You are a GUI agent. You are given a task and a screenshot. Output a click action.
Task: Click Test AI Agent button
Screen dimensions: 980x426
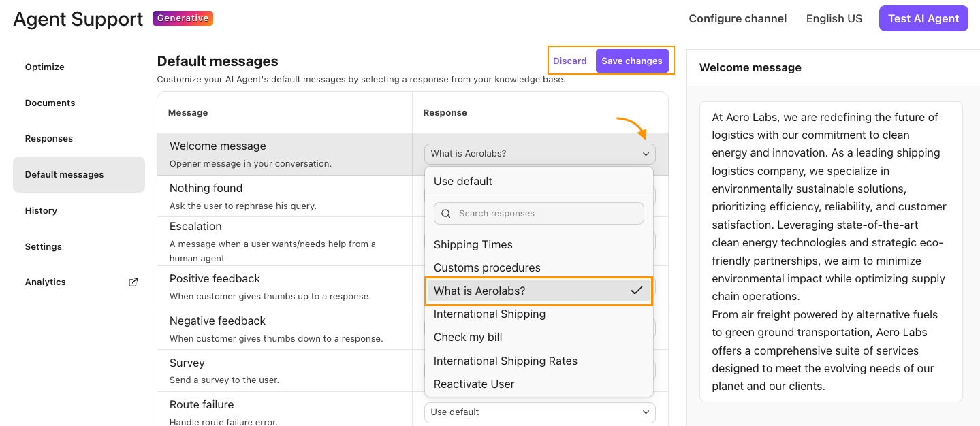pyautogui.click(x=923, y=18)
